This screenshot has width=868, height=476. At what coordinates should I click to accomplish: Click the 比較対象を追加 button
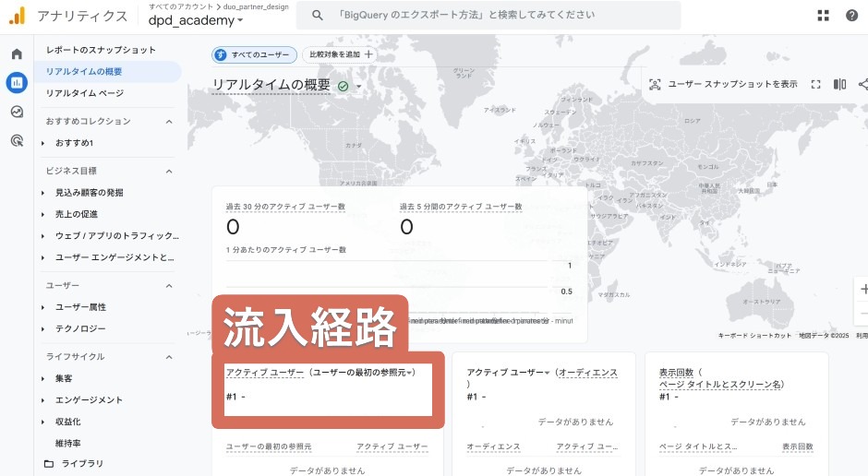click(x=341, y=55)
